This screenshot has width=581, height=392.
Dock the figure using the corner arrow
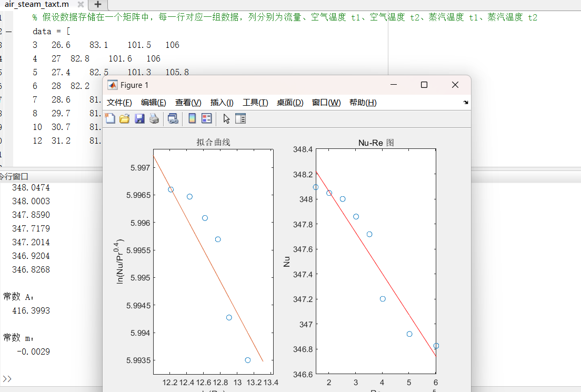[465, 103]
